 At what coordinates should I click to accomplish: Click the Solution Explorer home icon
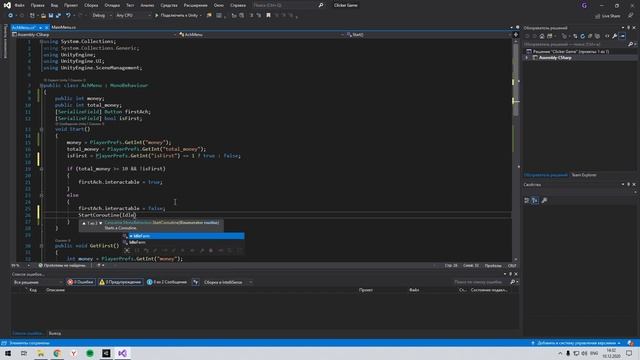(x=542, y=36)
